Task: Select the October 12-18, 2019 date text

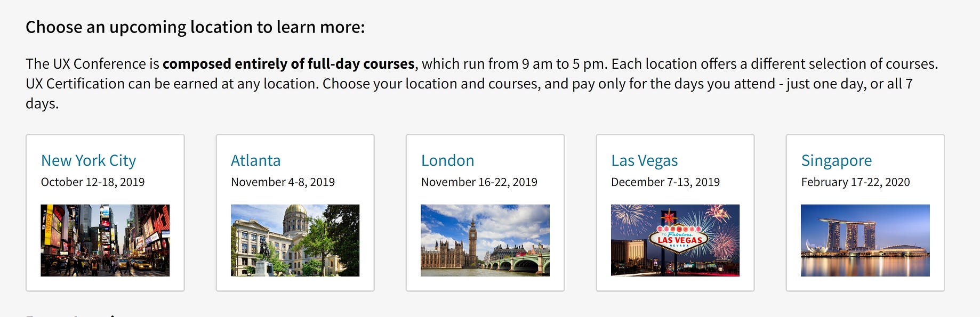Action: pyautogui.click(x=93, y=182)
